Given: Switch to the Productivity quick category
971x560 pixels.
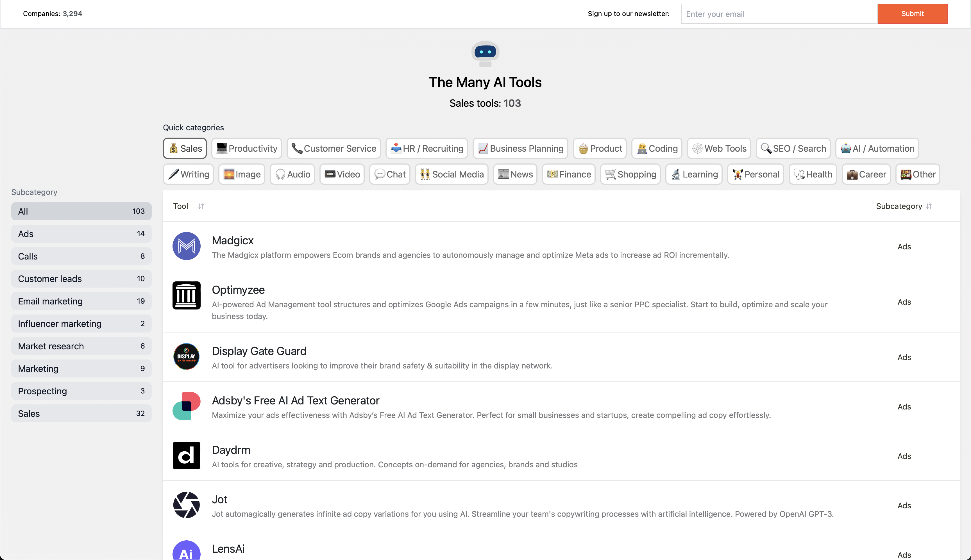Looking at the screenshot, I should point(247,149).
